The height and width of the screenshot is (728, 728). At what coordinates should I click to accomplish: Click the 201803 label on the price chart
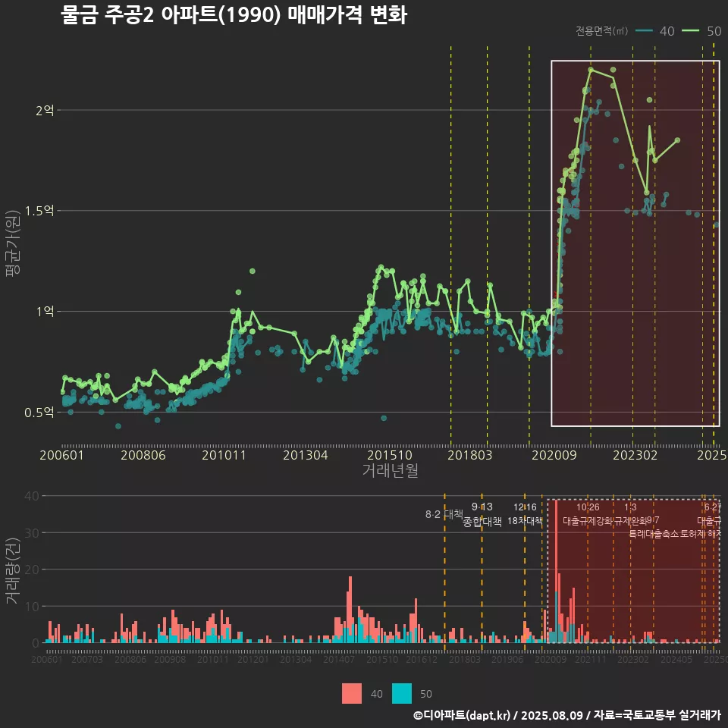click(x=470, y=455)
